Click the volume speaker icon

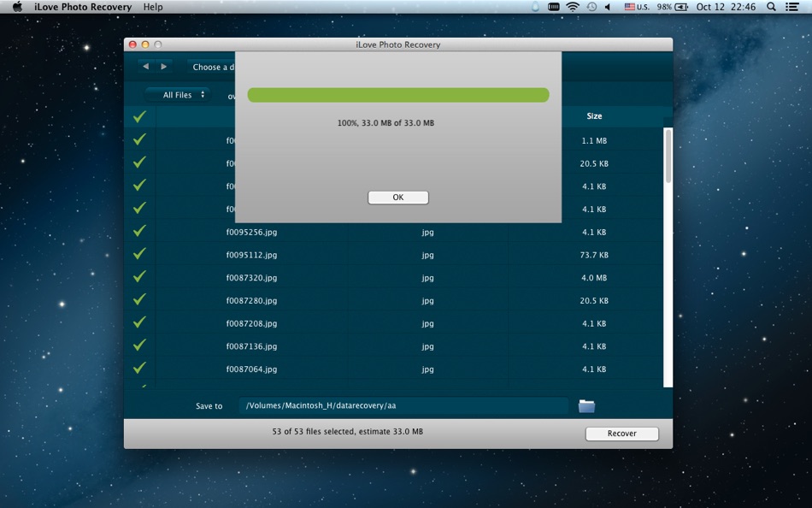click(608, 7)
